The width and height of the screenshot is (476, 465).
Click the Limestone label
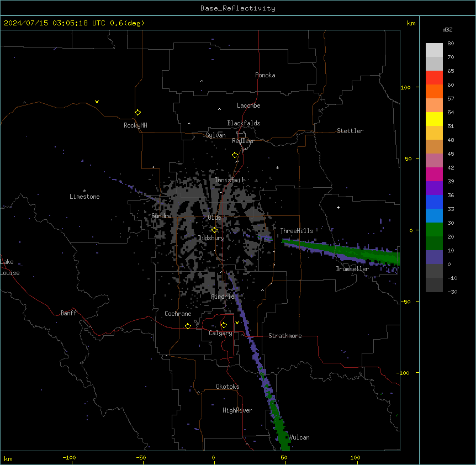pyautogui.click(x=84, y=197)
